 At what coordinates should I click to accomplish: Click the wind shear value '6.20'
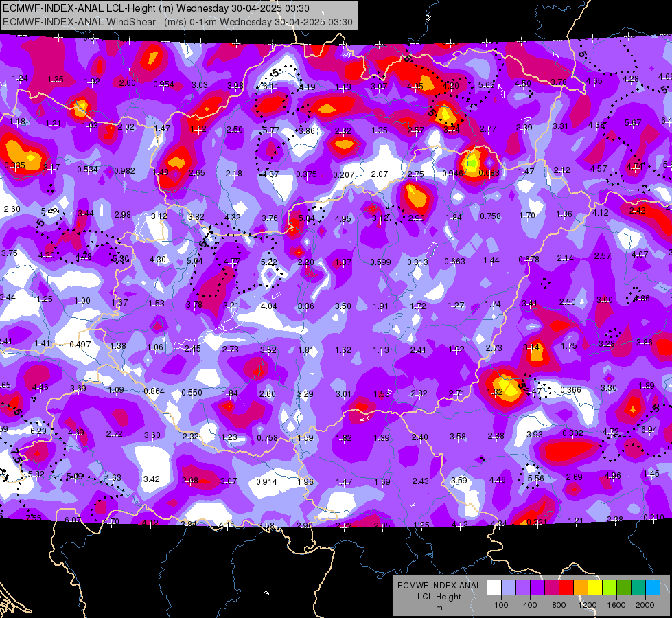click(x=38, y=431)
